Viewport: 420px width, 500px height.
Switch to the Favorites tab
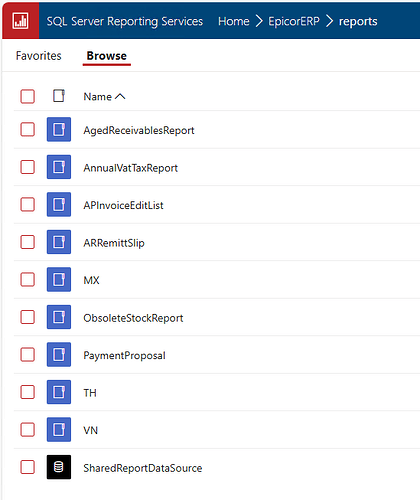(39, 56)
